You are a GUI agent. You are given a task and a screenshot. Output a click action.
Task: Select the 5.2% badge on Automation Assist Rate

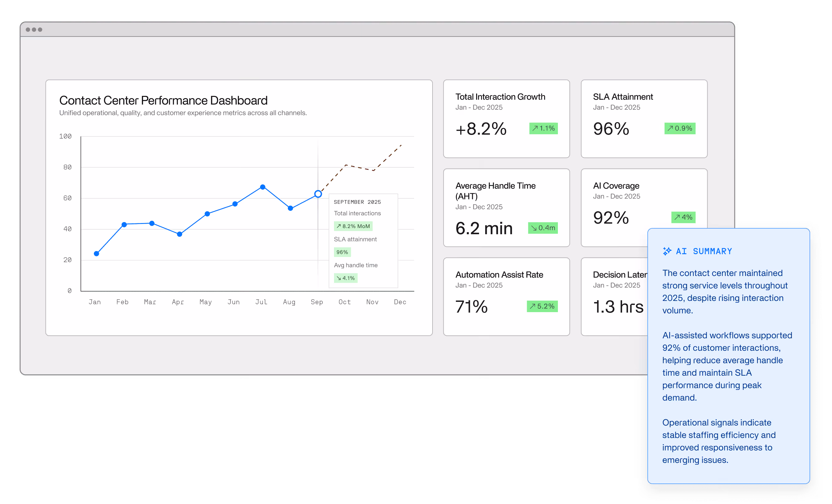pos(542,306)
